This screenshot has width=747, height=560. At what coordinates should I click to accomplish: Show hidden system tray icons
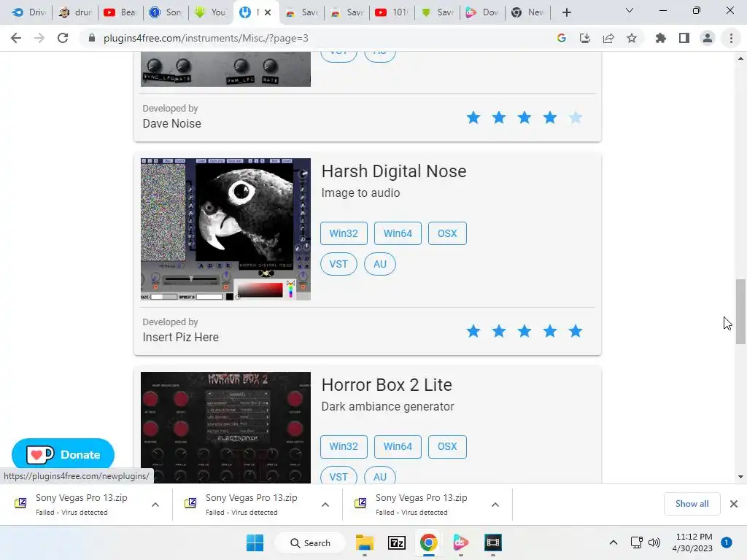click(613, 542)
